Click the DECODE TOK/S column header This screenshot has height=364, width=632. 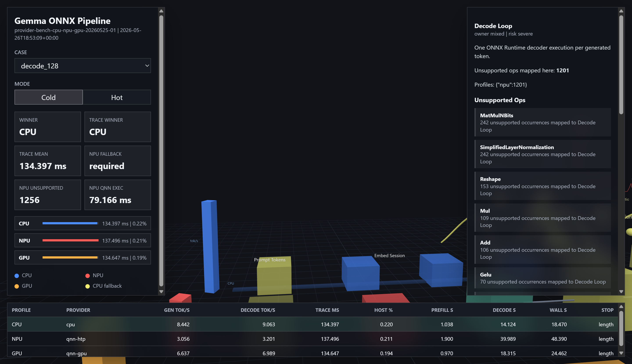pyautogui.click(x=258, y=310)
